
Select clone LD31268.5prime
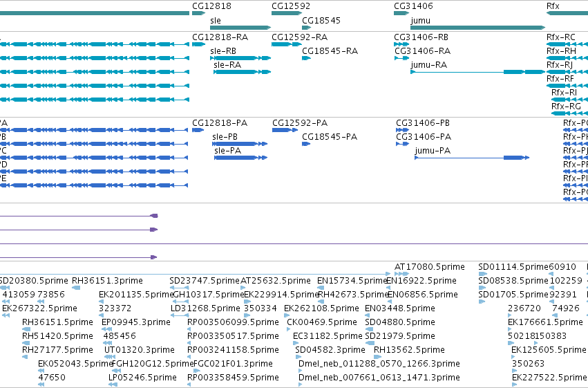pos(205,308)
